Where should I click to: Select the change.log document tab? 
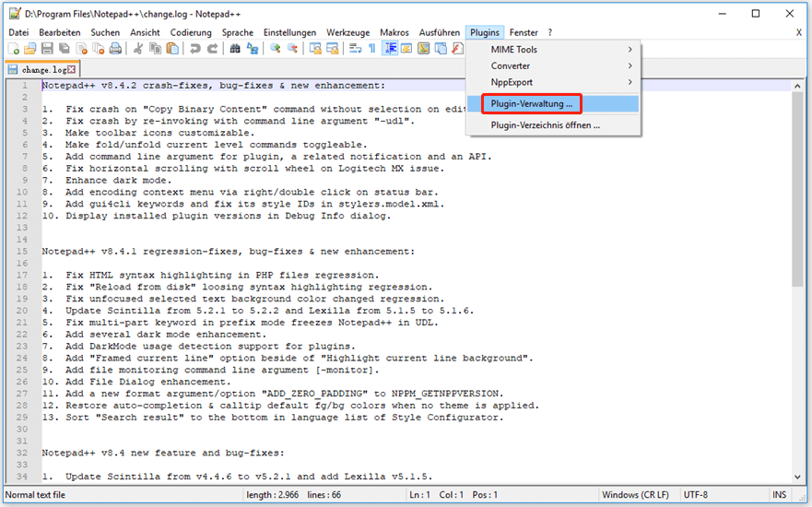(42, 69)
